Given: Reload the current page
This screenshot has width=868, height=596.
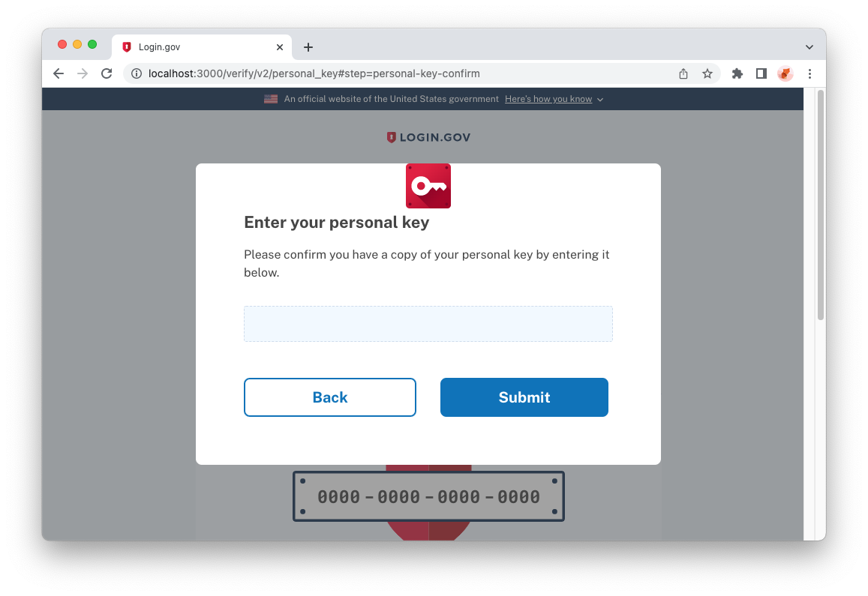Looking at the screenshot, I should click(107, 73).
